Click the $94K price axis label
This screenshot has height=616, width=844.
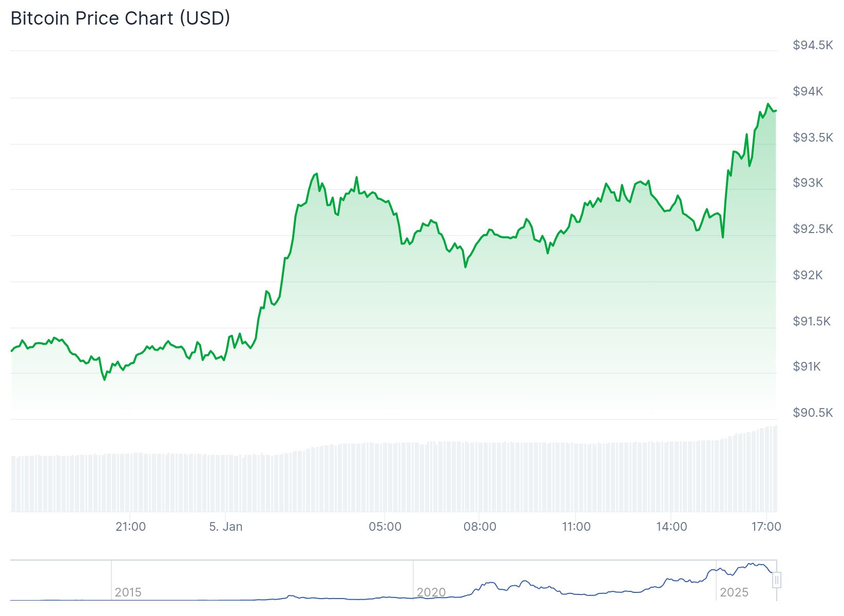click(x=808, y=91)
